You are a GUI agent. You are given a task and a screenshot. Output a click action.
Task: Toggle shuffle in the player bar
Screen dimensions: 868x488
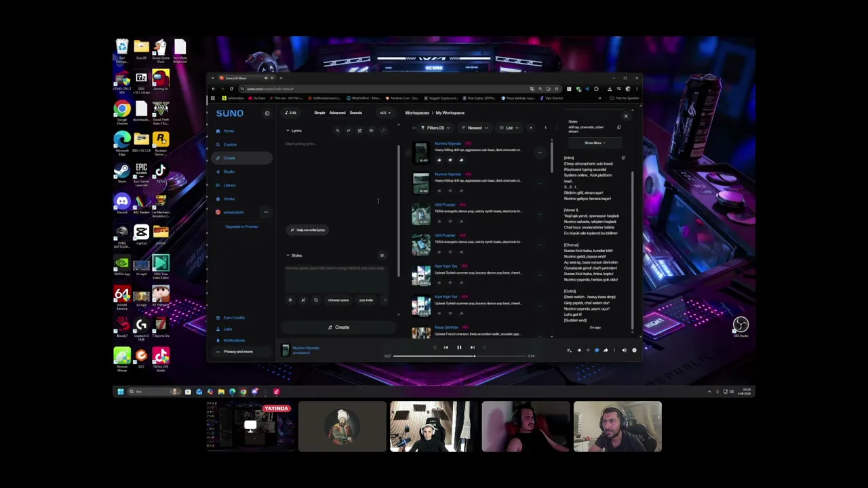435,348
